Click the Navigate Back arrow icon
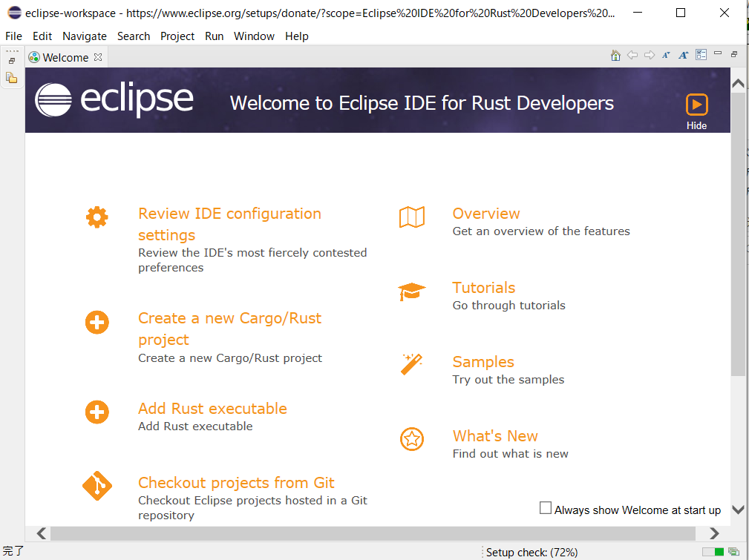 tap(632, 56)
